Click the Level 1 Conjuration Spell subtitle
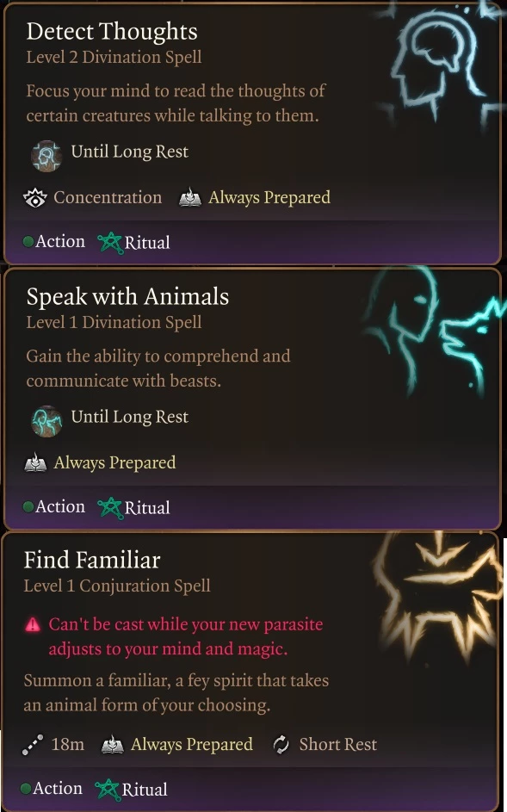Viewport: 507px width, 812px height. tap(117, 586)
